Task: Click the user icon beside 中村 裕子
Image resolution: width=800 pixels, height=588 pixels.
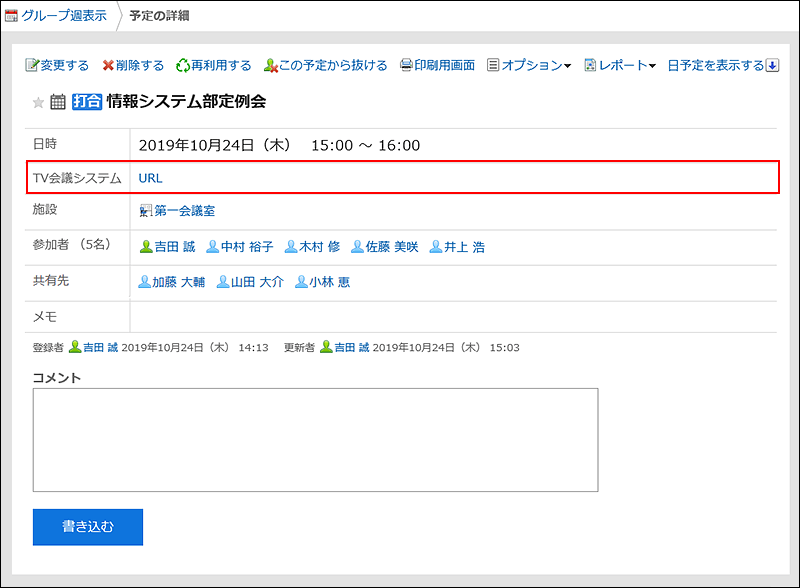Action: pos(213,247)
